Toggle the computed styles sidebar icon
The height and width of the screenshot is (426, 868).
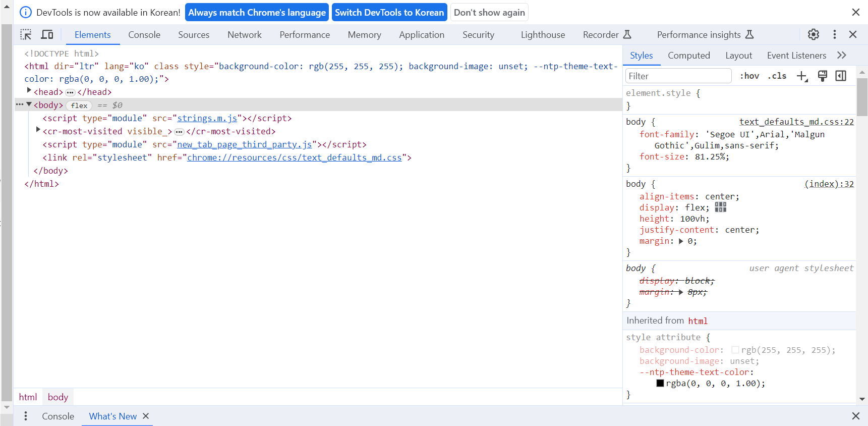pos(841,76)
